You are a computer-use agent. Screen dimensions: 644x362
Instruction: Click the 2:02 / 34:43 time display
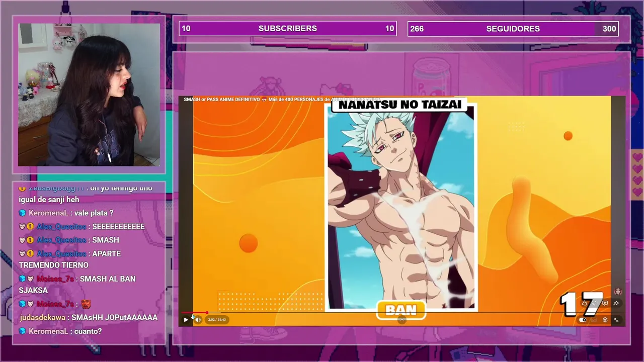coord(217,320)
